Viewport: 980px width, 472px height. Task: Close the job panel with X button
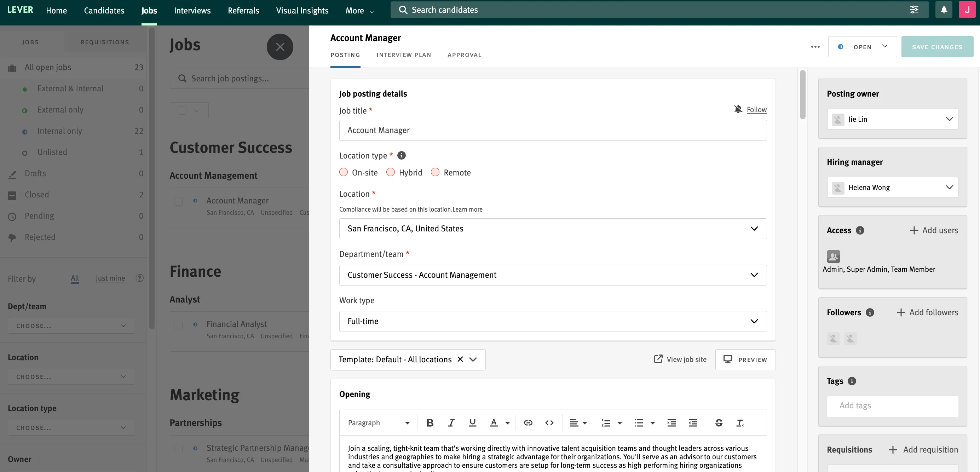click(280, 47)
